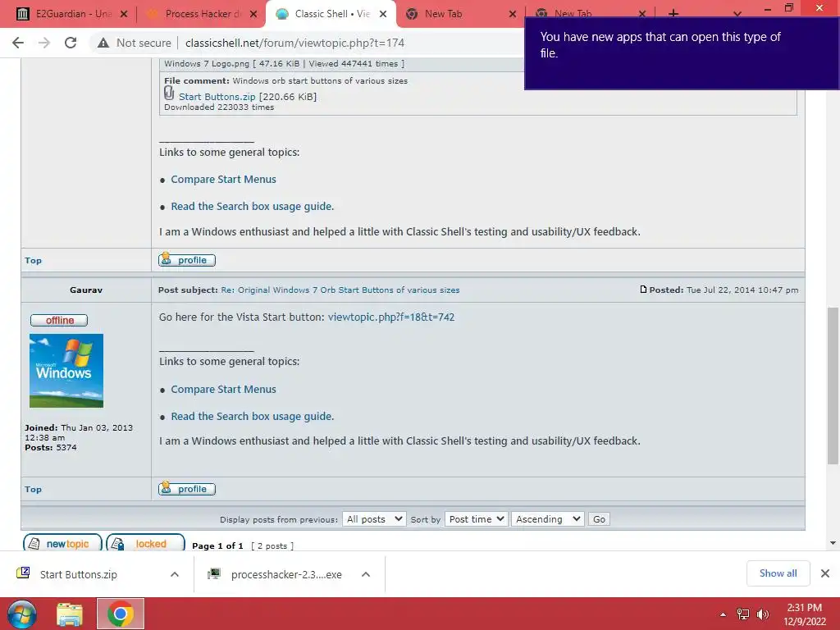Follow the viewtopic.php?f=18&t=742 link
The height and width of the screenshot is (630, 840).
[x=391, y=317]
